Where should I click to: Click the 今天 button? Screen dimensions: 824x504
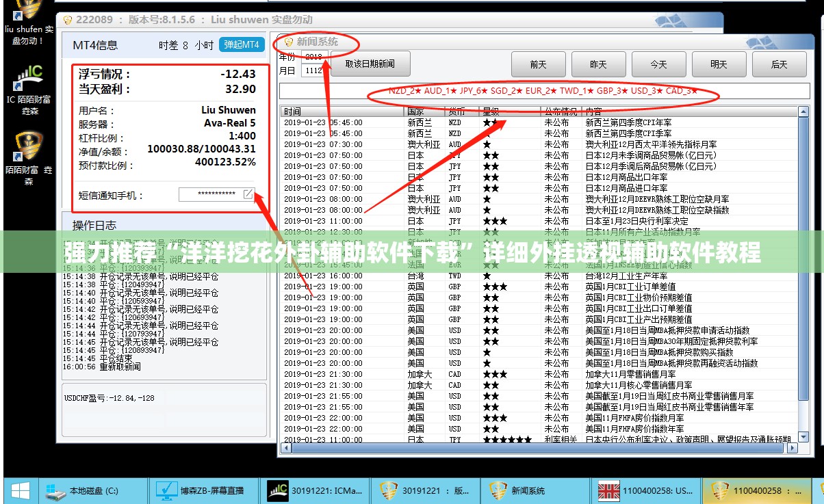point(659,64)
